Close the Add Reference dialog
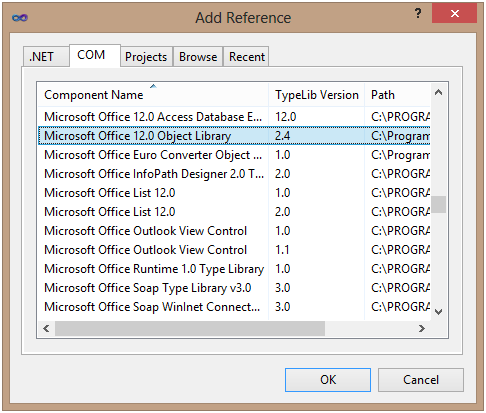486x413 pixels. [454, 14]
